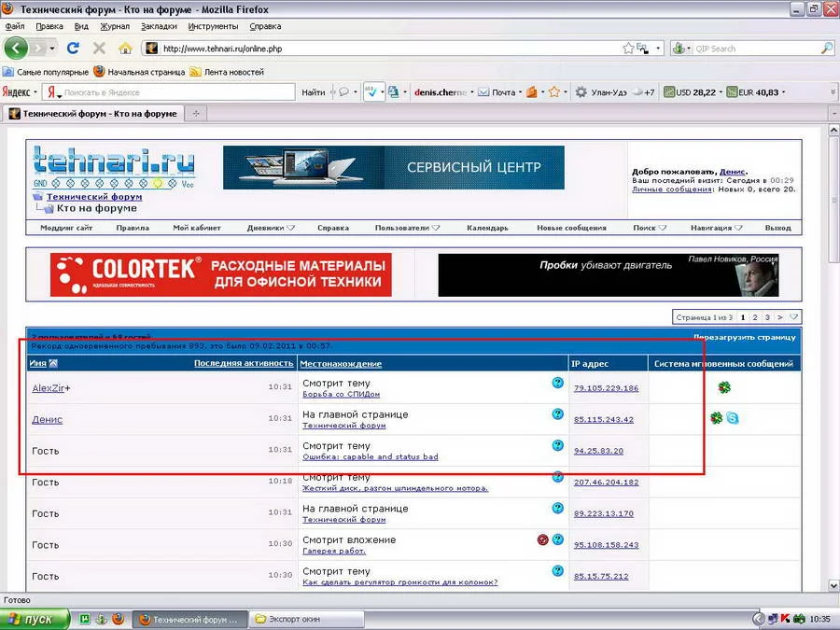
Task: Click the Skype icon for Денис
Action: (x=733, y=418)
